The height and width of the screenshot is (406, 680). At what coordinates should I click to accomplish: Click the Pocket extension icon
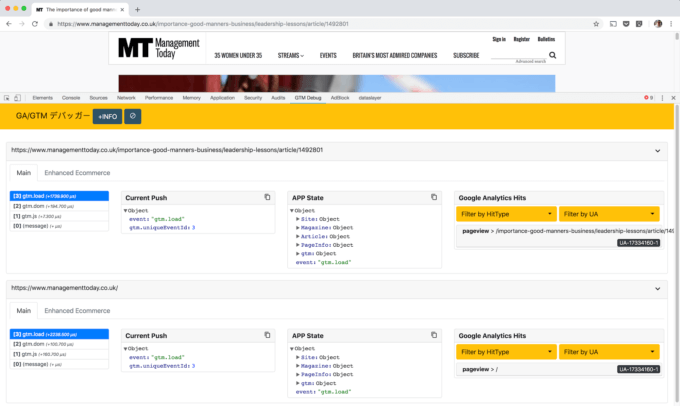[x=626, y=24]
